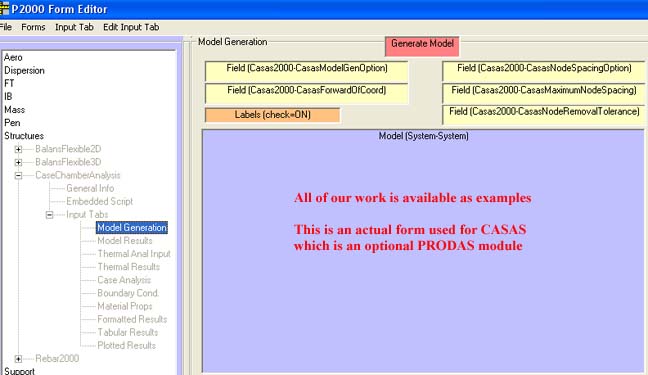This screenshot has height=375, width=648.
Task: Open the File menu
Action: coord(6,27)
